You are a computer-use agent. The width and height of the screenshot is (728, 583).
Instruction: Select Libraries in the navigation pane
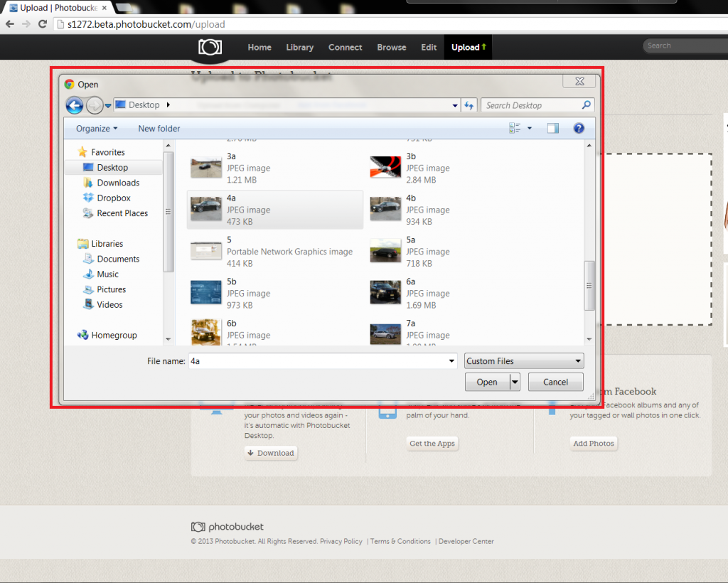coord(107,244)
